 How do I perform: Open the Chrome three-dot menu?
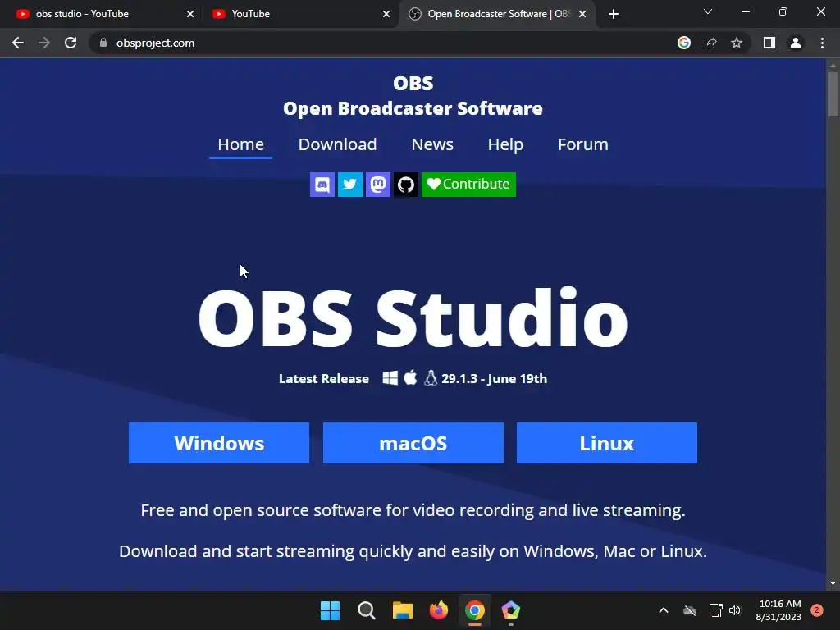pyautogui.click(x=822, y=43)
